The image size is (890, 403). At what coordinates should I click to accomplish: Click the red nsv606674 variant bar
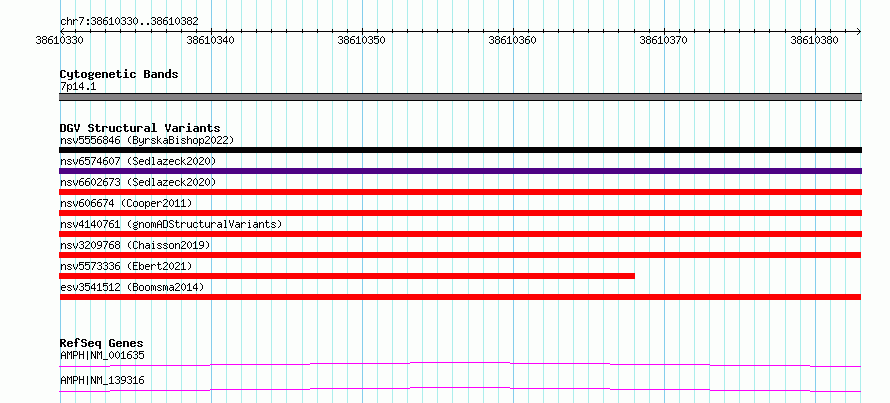pos(460,213)
